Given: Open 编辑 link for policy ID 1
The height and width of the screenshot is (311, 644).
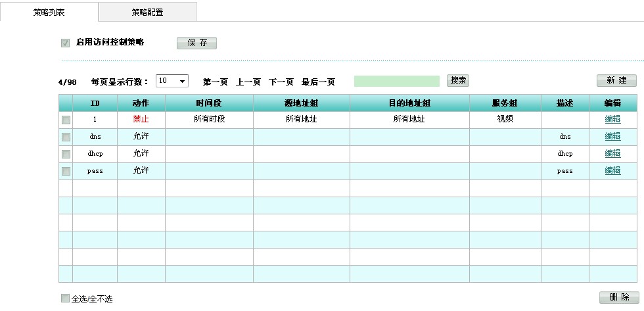Looking at the screenshot, I should 612,120.
